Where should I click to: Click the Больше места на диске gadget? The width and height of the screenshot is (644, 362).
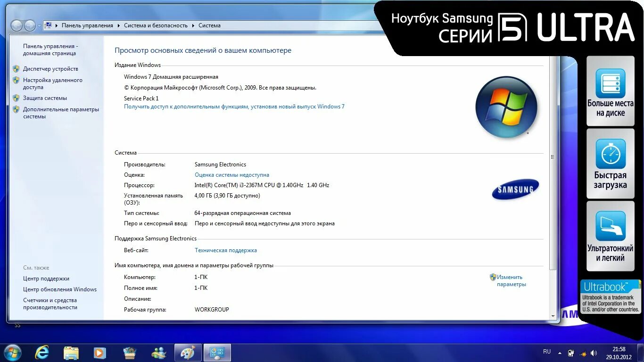611,91
